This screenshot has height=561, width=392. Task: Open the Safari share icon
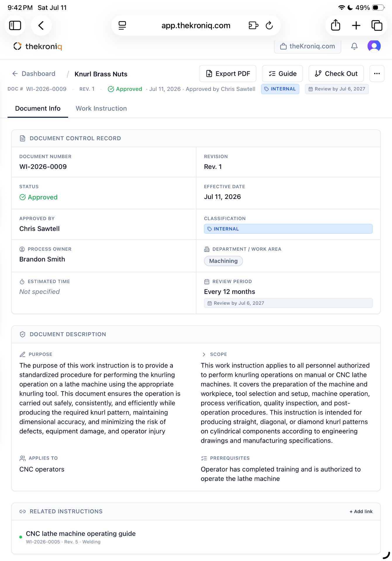coord(336,25)
